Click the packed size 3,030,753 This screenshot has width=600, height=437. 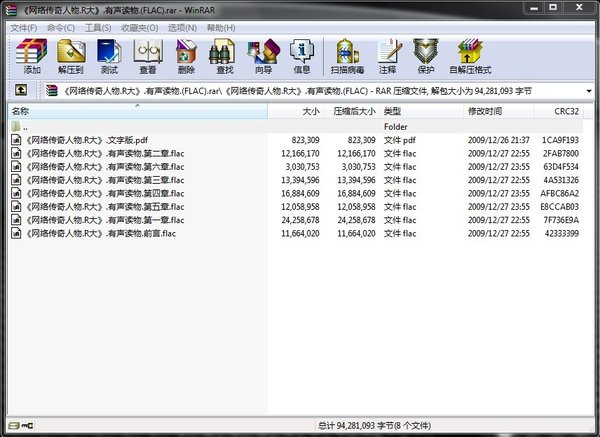pos(358,167)
